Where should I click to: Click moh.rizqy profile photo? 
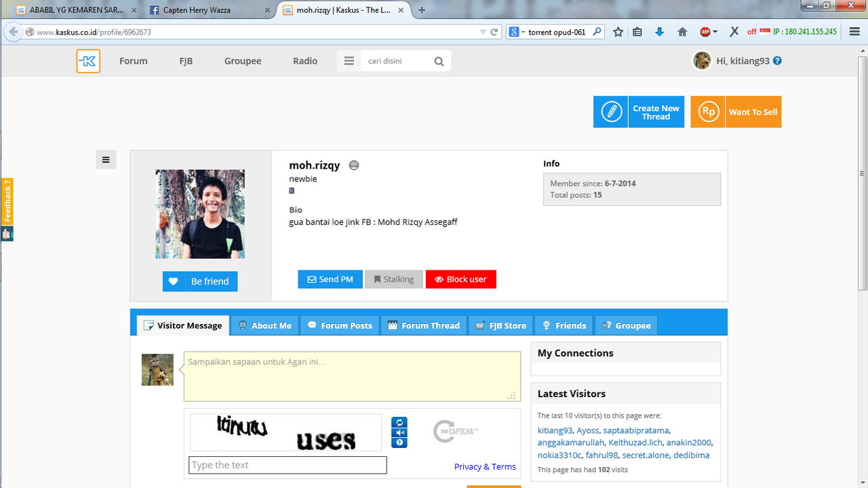click(x=200, y=214)
